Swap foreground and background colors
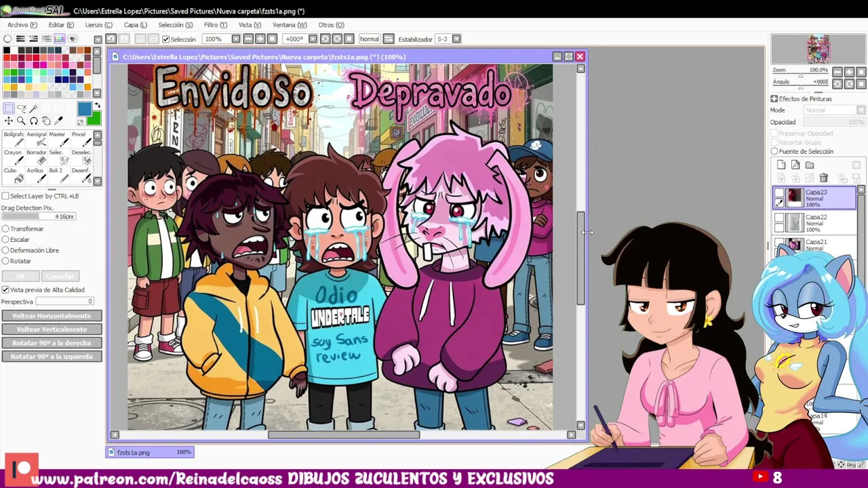The height and width of the screenshot is (488, 868). (98, 106)
